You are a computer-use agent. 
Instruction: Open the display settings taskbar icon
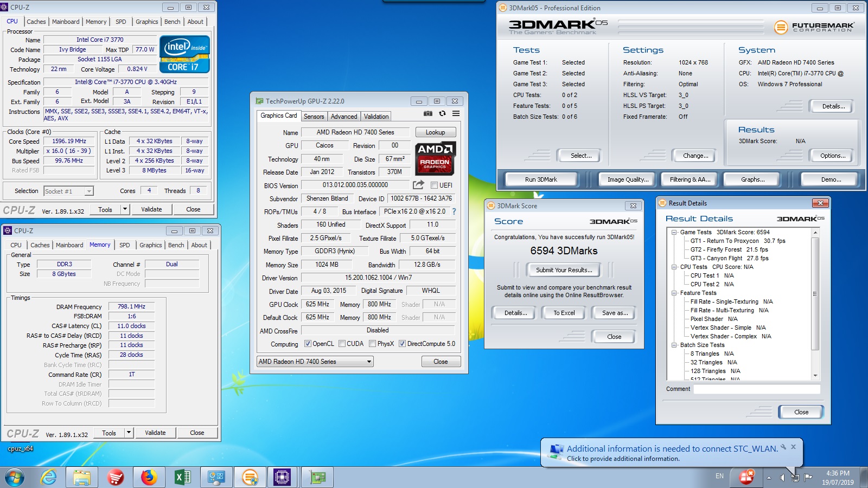tap(216, 478)
